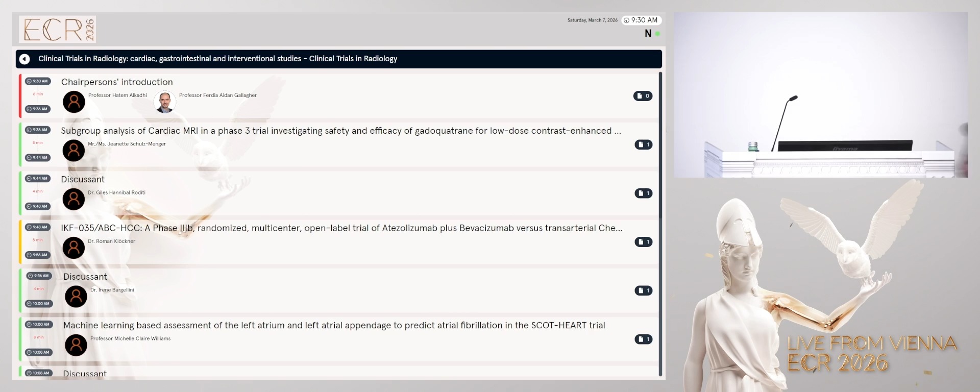Open the Machine learning SCOT-HEART talk title
The width and height of the screenshot is (980, 392).
[x=334, y=325]
